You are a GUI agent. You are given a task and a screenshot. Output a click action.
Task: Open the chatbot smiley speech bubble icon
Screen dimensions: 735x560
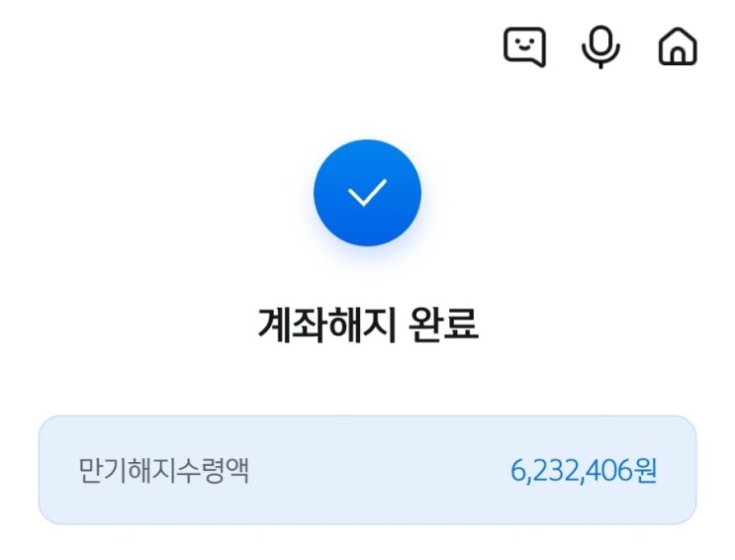click(524, 47)
